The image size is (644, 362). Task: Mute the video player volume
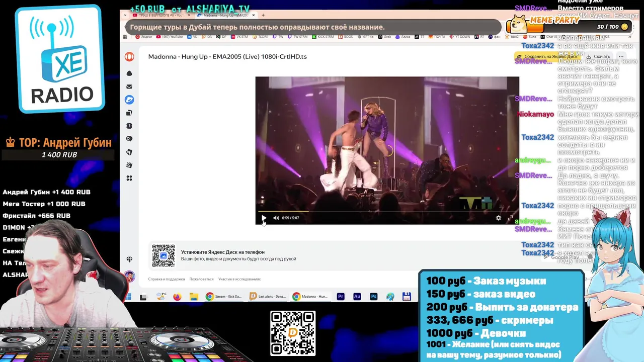pos(276,218)
